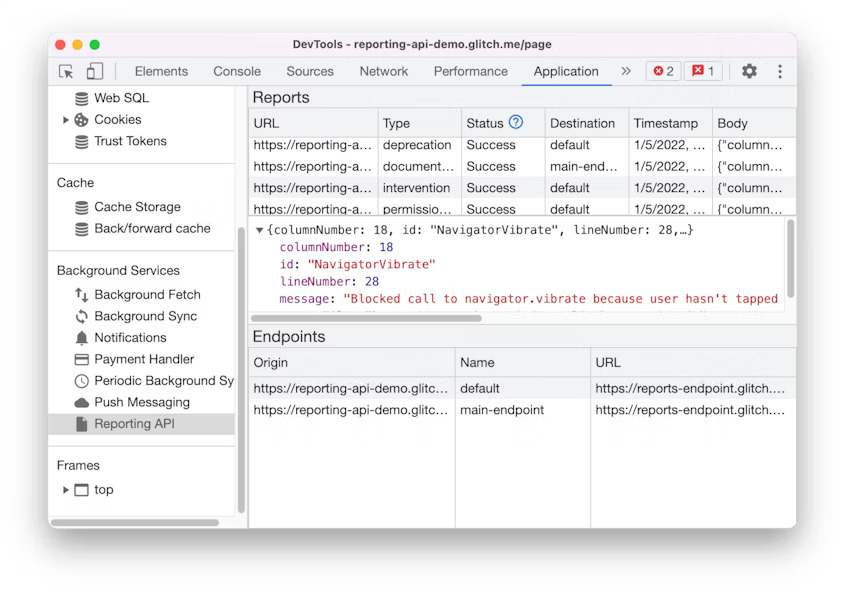Select Cache Storage
Screen dimensions: 845x592
coord(138,207)
